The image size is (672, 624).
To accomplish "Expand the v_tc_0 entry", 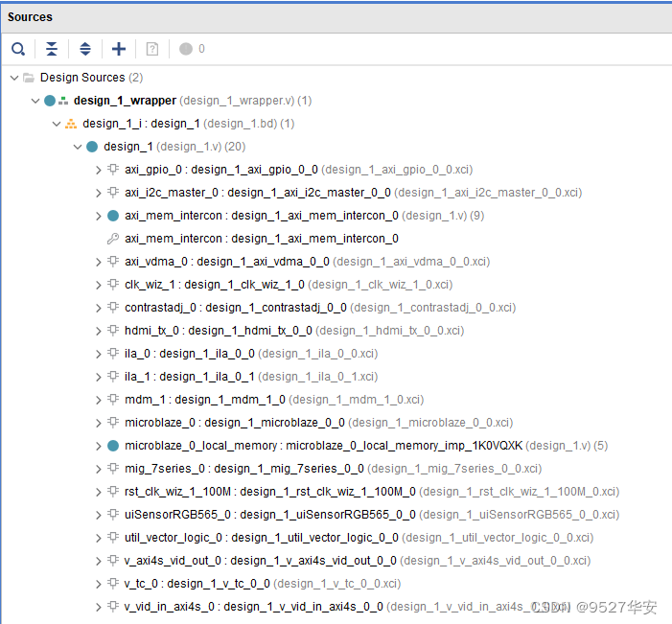I will [98, 584].
